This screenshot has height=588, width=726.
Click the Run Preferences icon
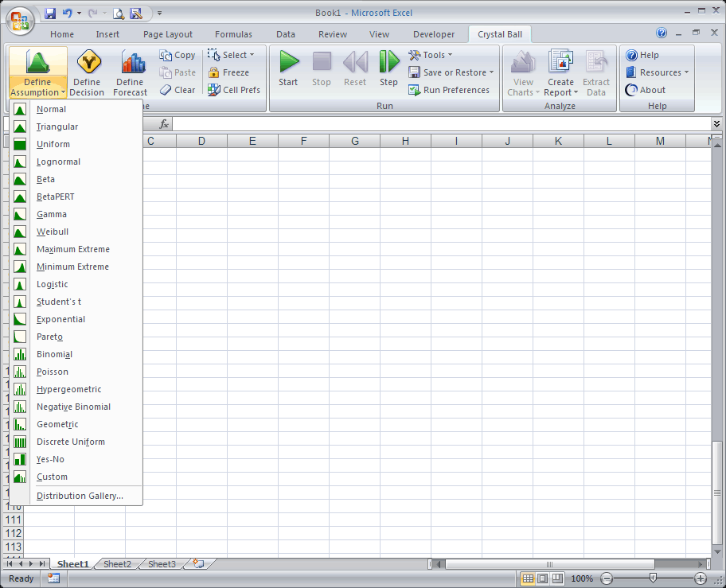coord(414,90)
